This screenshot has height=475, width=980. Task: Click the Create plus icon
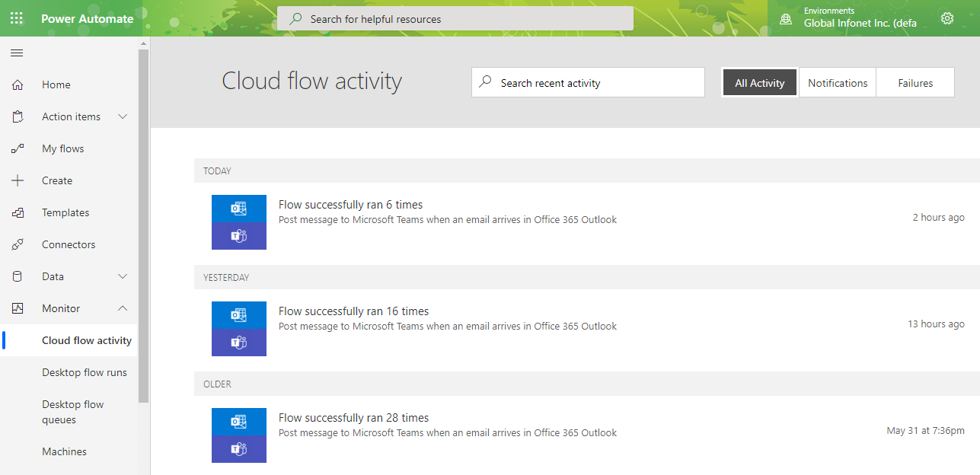click(18, 180)
